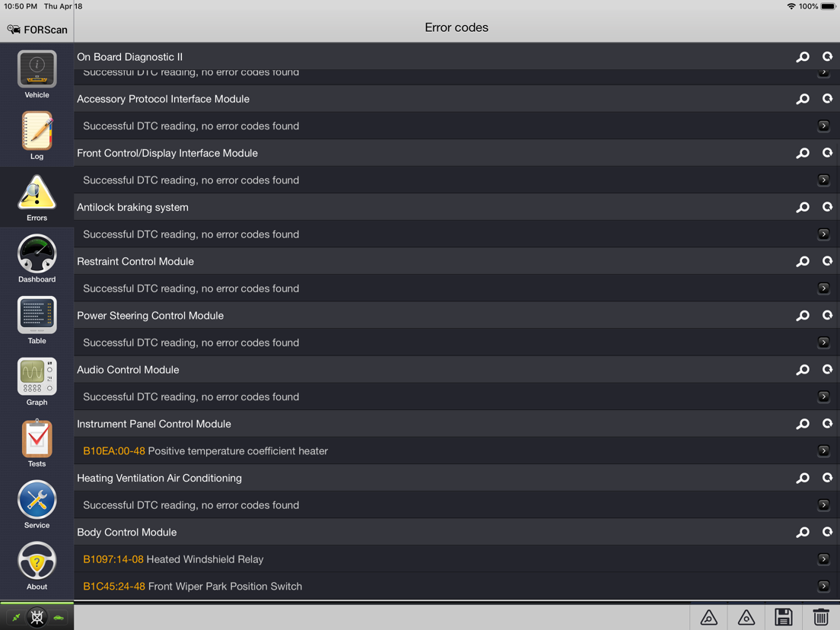This screenshot has width=840, height=630.
Task: Click the FORScan title logo
Action: click(x=37, y=30)
